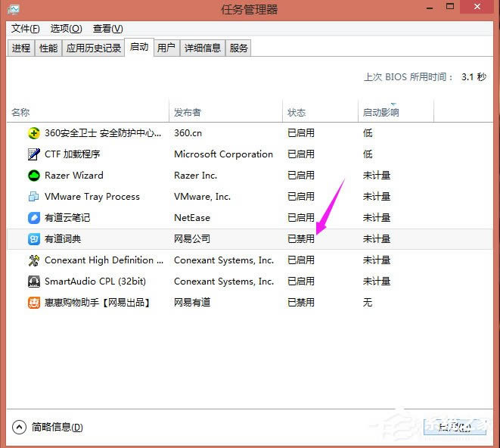Select the 有道词典 entry name
Viewport: 500px width, 448px height.
63,239
